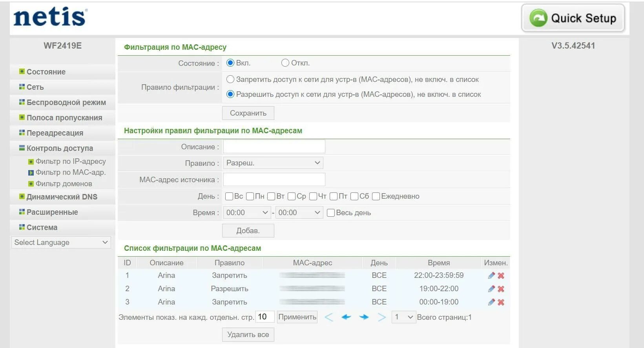Click the Применить button
Screen dimensions: 644x348
coord(297,317)
